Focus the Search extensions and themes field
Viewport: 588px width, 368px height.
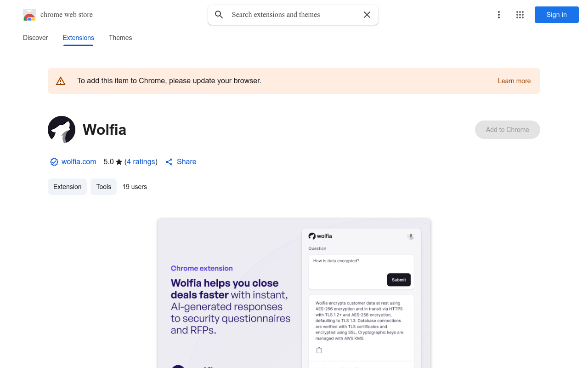[x=293, y=15]
